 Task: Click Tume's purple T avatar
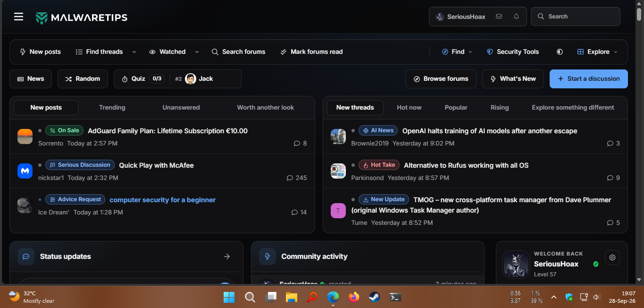click(338, 211)
